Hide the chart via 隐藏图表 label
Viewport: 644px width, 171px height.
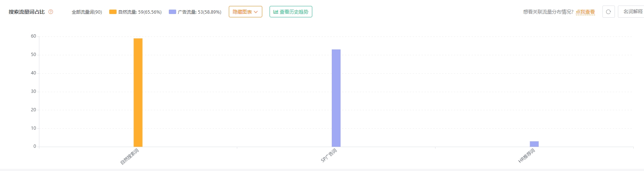coord(242,12)
